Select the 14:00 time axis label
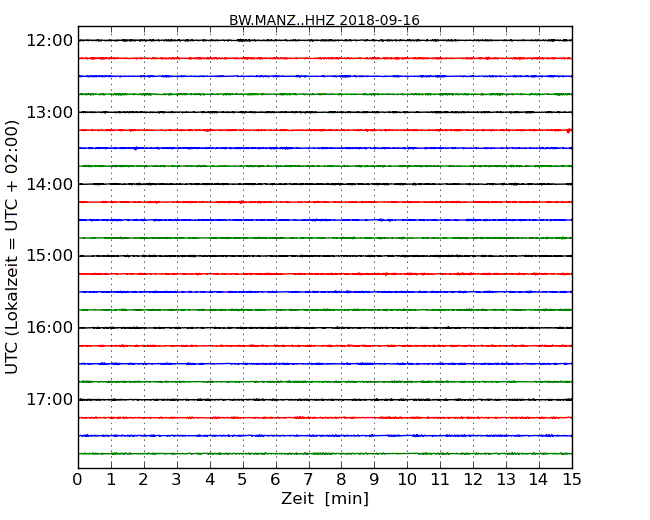 (50, 184)
